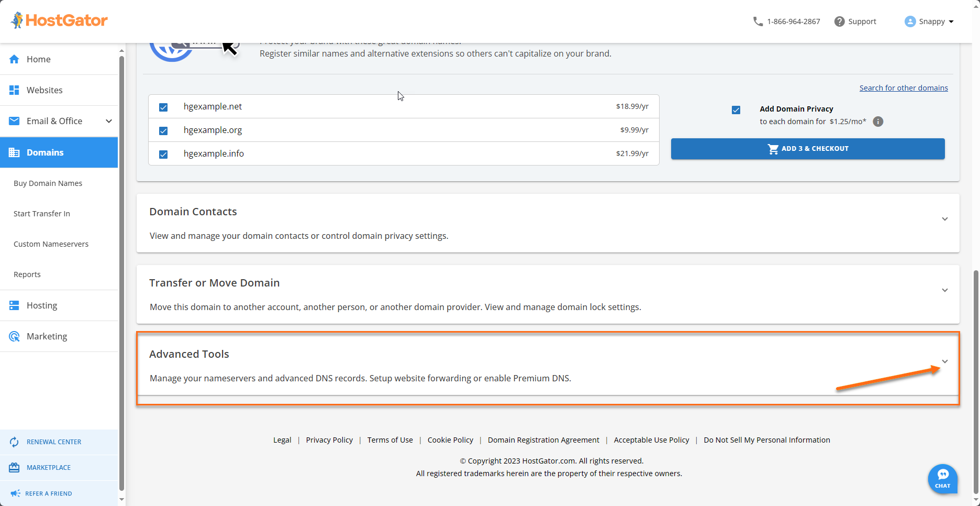Click the HostGator logo
Screen dimensions: 980x506
click(59, 20)
